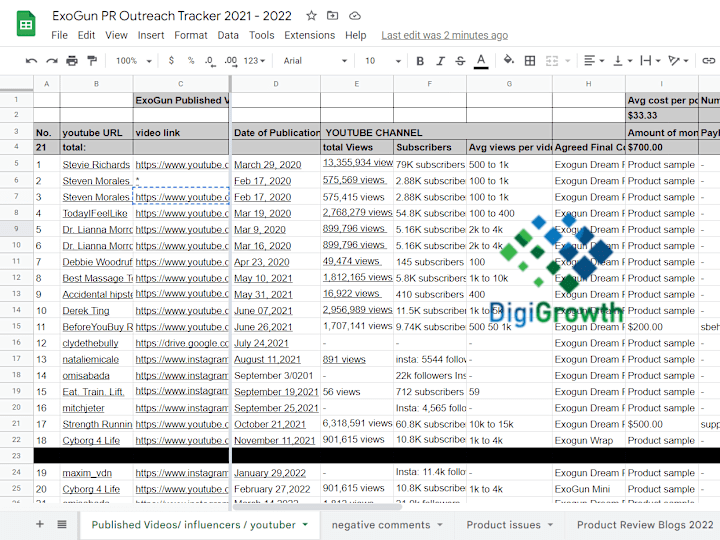Increase decimal places icon
The width and height of the screenshot is (720, 540).
(231, 61)
